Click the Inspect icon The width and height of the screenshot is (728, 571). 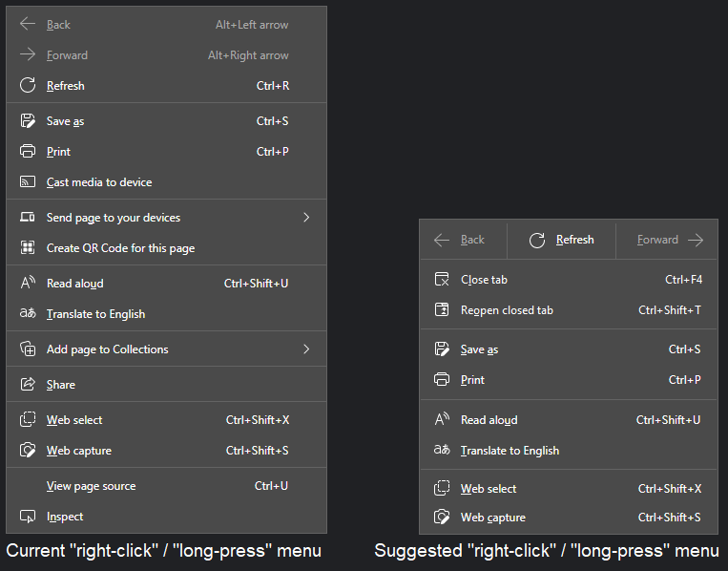tap(28, 517)
